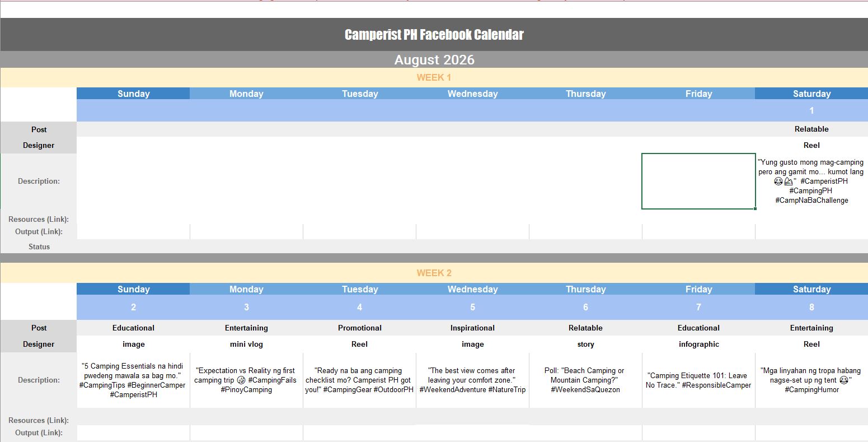
Task: Click the 'Inspirational' post type cell
Action: coord(472,328)
